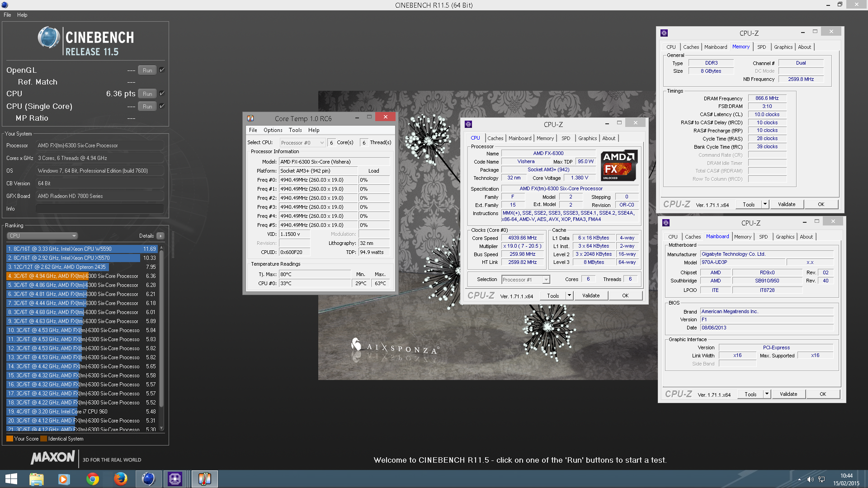Image resolution: width=868 pixels, height=488 pixels.
Task: Open Cinebench Help menu
Action: coord(22,15)
